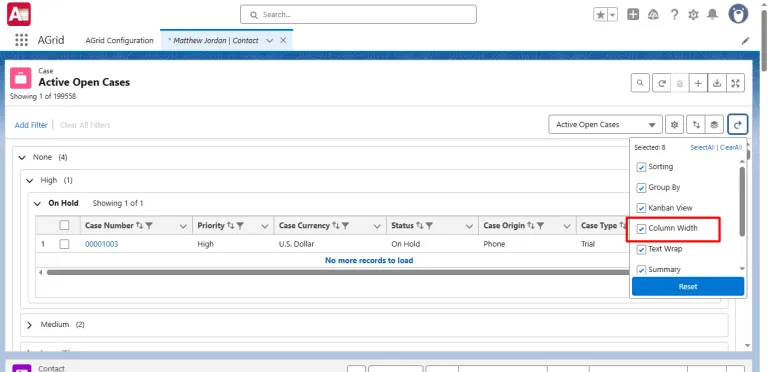Screen dimensions: 768x372
Task: Click the download export icon
Action: (717, 83)
